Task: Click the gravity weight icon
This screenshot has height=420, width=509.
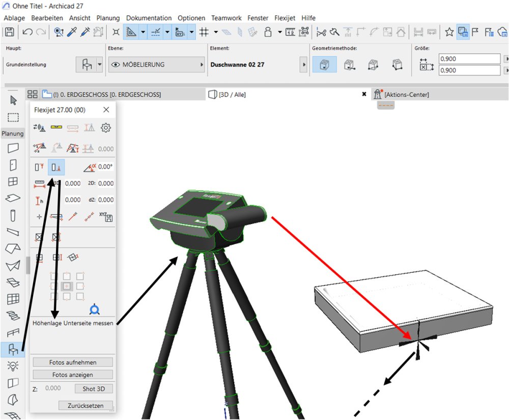Action: click(268, 32)
